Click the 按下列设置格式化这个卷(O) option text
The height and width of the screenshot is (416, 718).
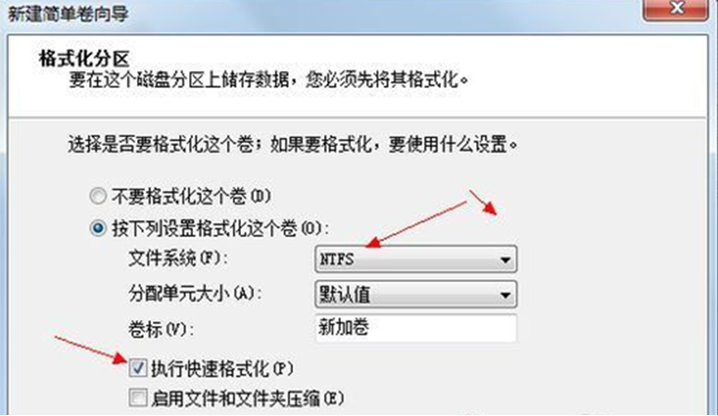(220, 228)
